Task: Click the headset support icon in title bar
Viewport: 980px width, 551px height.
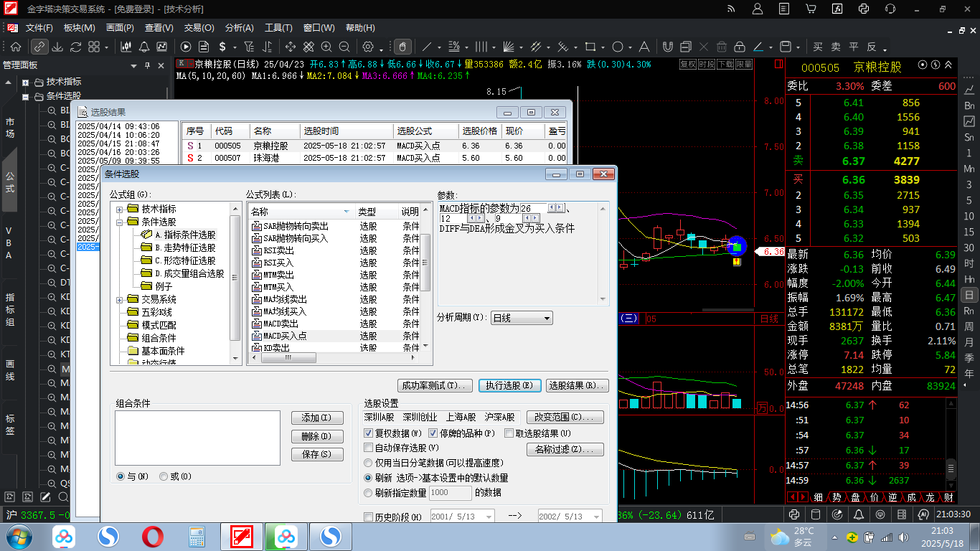Action: point(890,9)
